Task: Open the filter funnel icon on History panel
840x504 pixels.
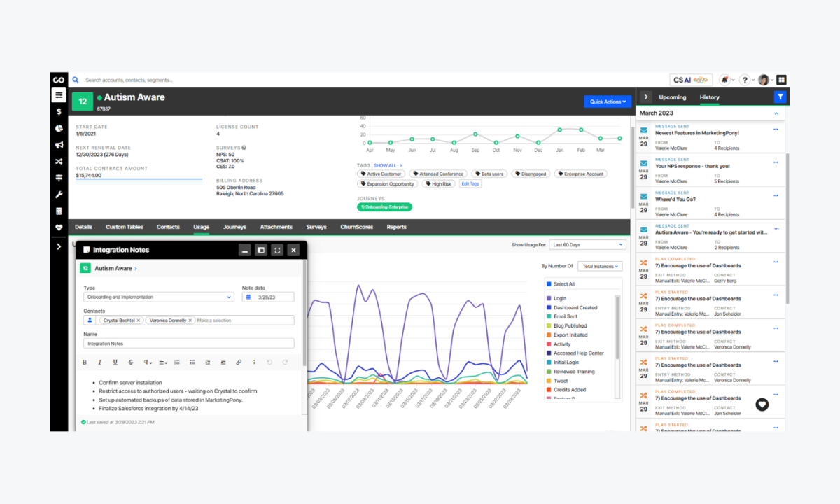Action: coord(780,97)
